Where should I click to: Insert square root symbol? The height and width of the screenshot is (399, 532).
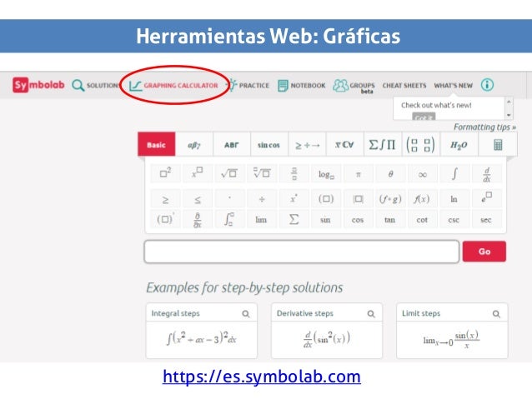coord(229,173)
